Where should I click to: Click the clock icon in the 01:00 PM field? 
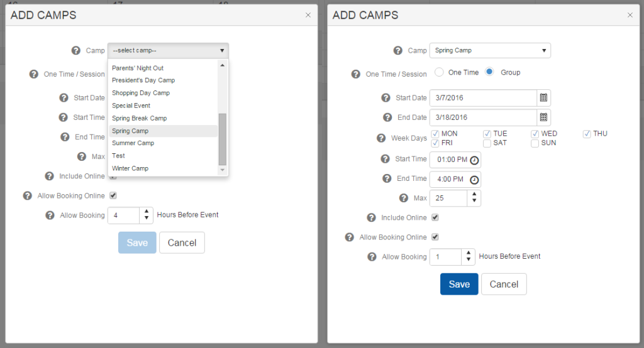(474, 160)
